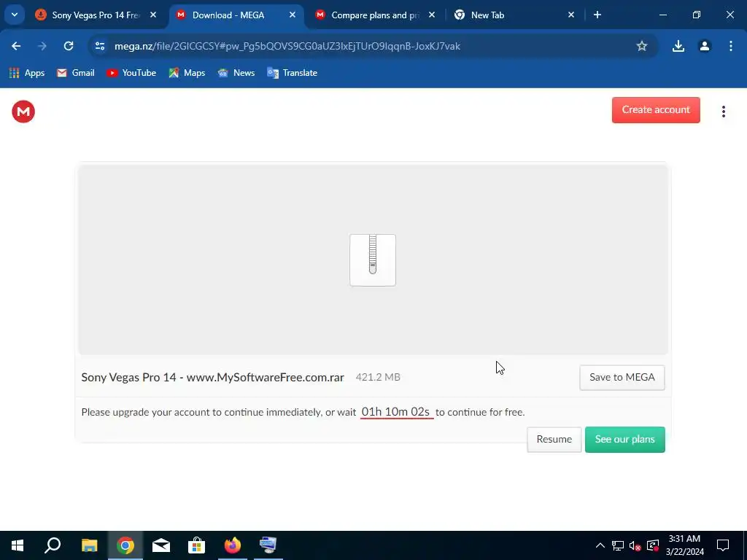
Task: Click the Create account button
Action: coord(656,110)
